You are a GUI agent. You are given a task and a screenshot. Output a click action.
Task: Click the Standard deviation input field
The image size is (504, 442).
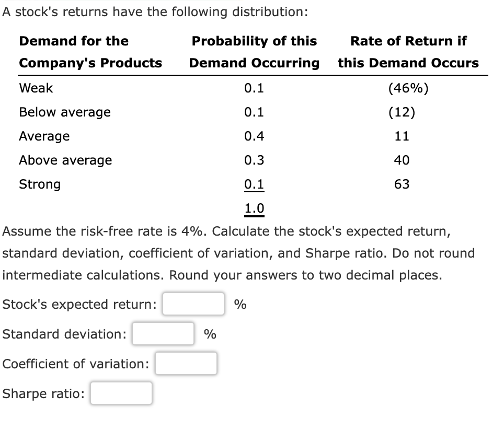pos(163,333)
